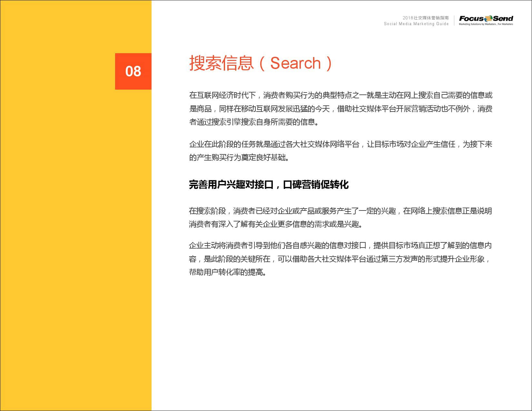The width and height of the screenshot is (532, 411).
Task: Click paragraph line starting 在互联网经济时代下
Action: (x=341, y=95)
